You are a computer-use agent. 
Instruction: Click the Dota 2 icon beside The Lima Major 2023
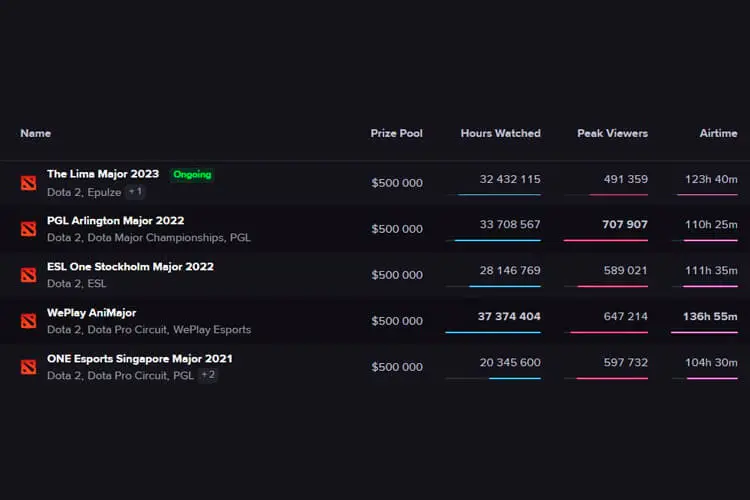click(28, 183)
